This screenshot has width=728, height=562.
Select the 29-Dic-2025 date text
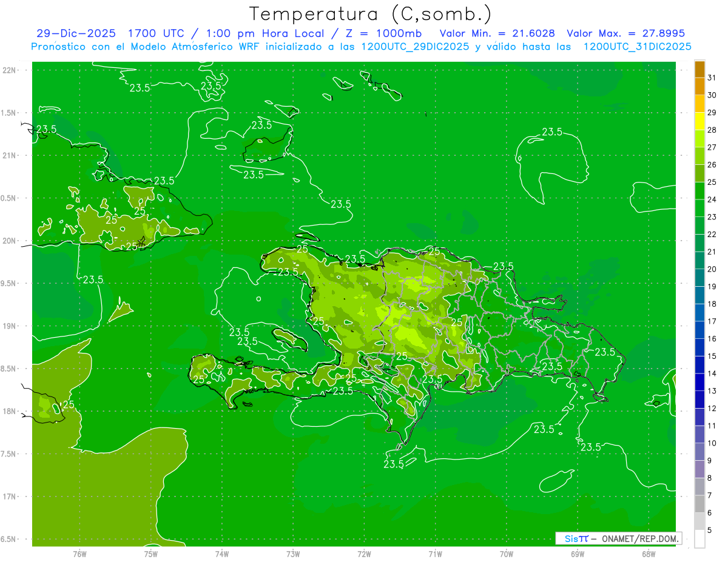point(76,33)
